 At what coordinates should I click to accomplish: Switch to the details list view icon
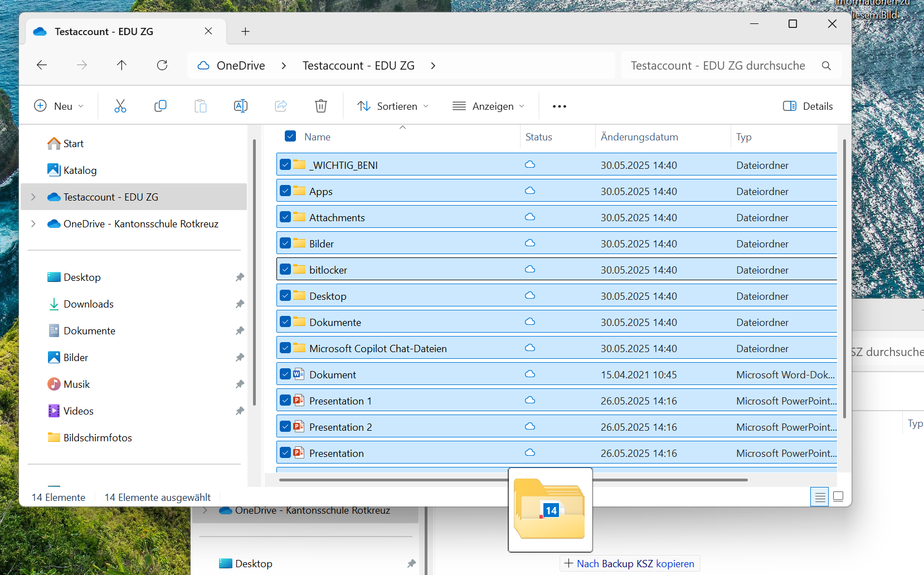point(819,496)
